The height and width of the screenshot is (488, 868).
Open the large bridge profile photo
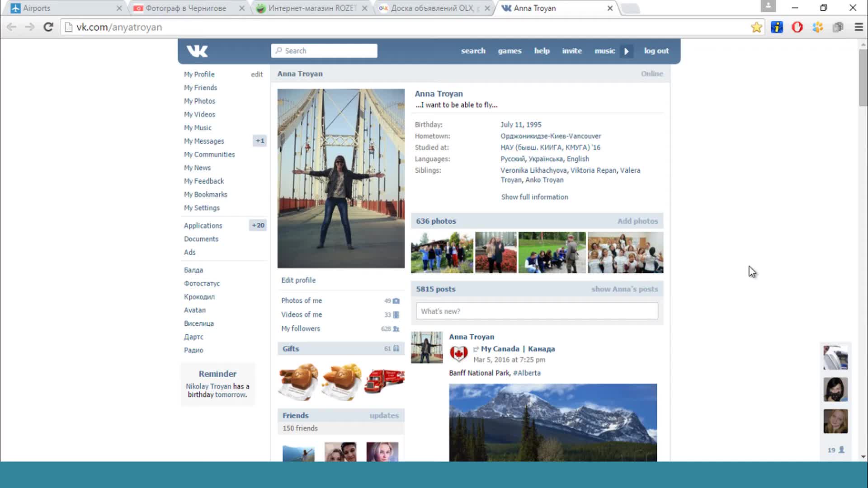click(x=341, y=178)
